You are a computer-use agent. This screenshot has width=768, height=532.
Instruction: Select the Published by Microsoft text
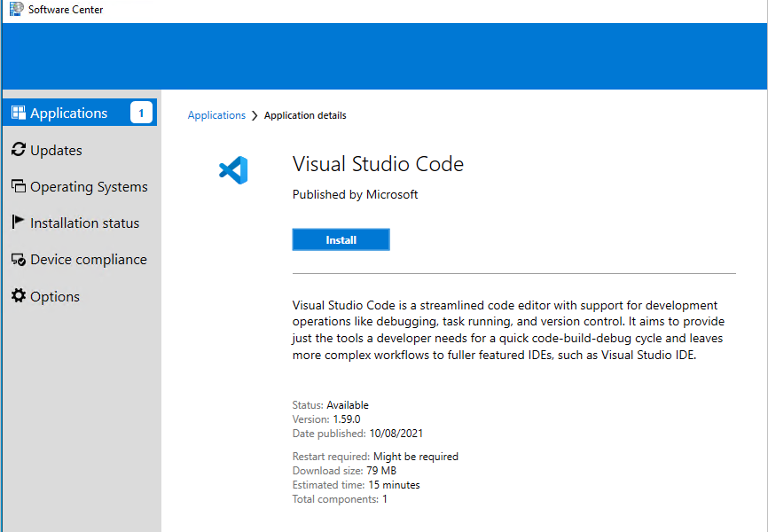pyautogui.click(x=355, y=194)
